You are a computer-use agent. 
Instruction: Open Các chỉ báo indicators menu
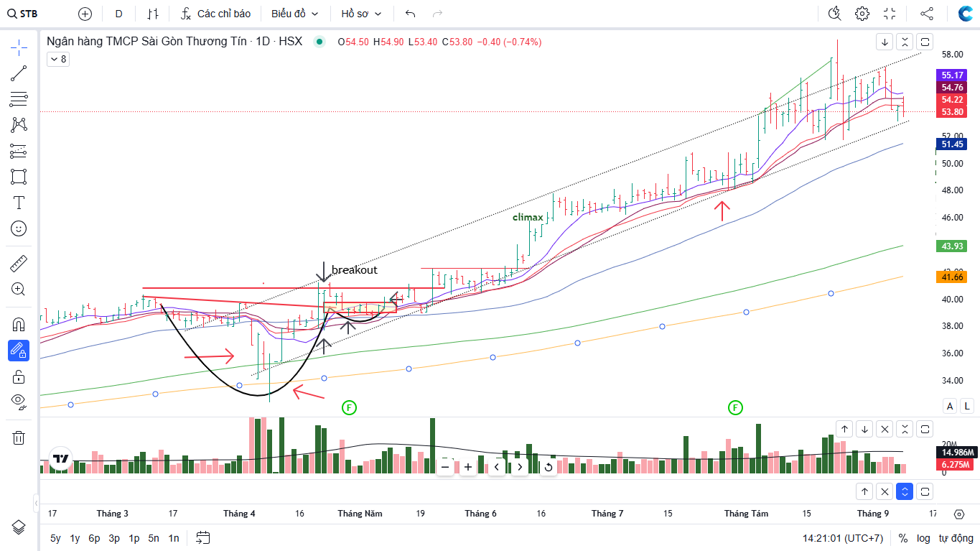[x=215, y=14]
